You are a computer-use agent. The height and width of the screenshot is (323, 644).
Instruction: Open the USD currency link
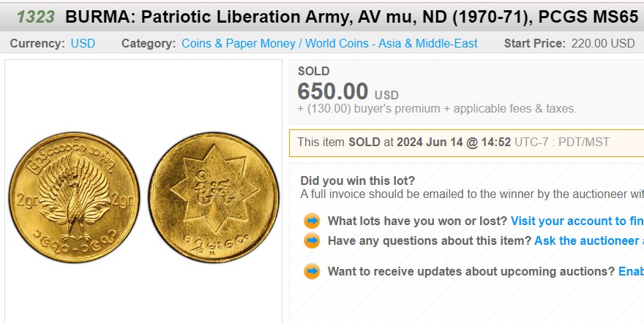[x=83, y=43]
